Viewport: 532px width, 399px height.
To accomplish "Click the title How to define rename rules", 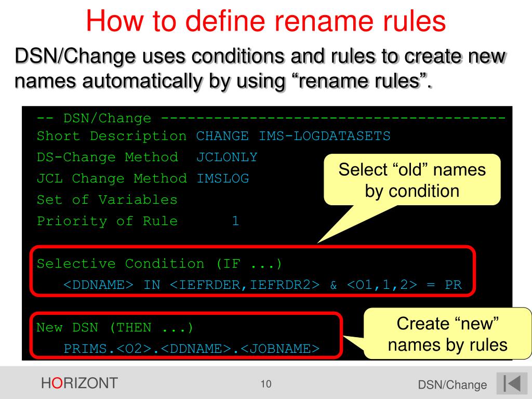I will [265, 21].
